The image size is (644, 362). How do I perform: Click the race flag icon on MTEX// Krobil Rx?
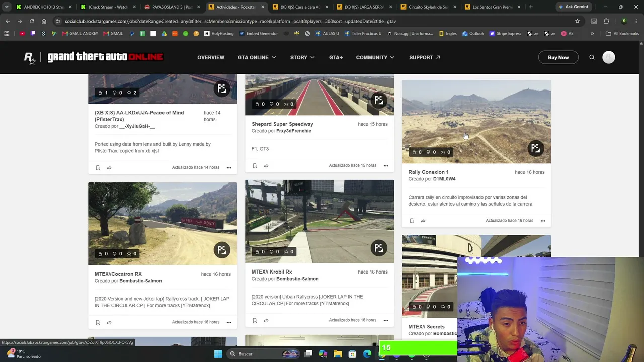pyautogui.click(x=378, y=248)
